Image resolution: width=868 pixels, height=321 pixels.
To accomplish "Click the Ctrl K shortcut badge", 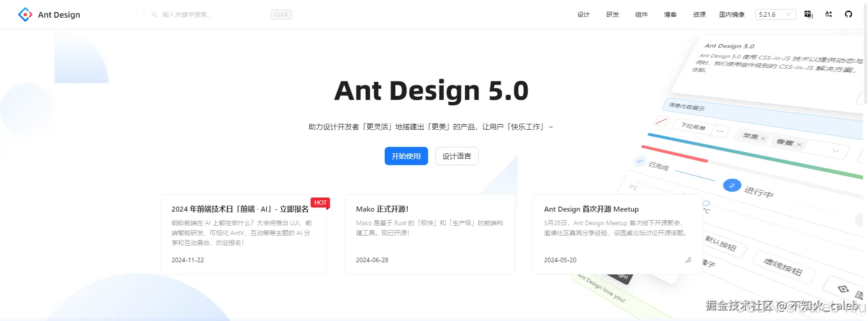I will (x=281, y=14).
